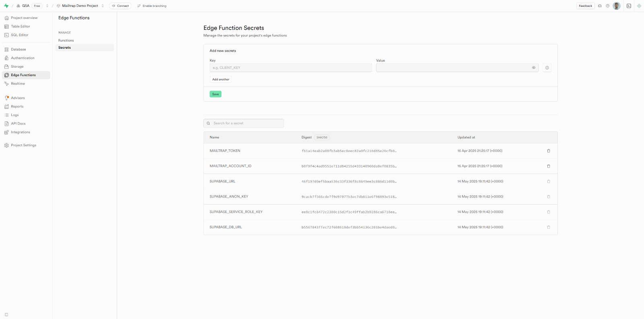
Task: Click Enable branching
Action: (x=152, y=6)
